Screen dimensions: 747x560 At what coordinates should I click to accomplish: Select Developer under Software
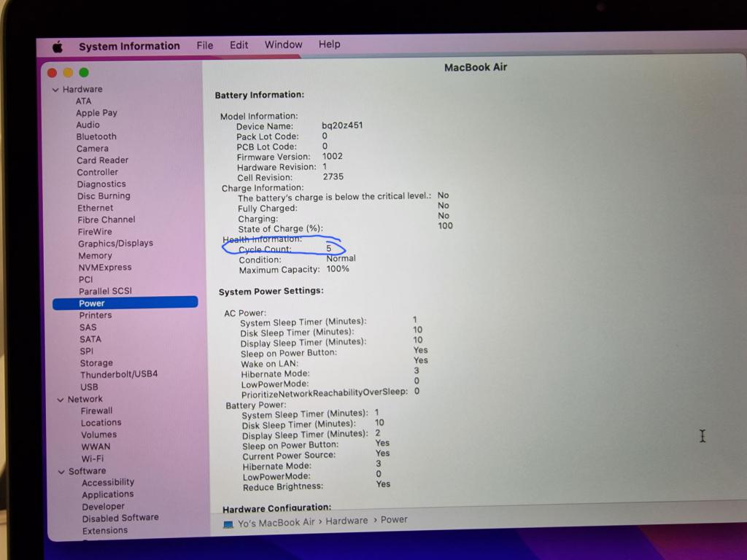tap(103, 507)
